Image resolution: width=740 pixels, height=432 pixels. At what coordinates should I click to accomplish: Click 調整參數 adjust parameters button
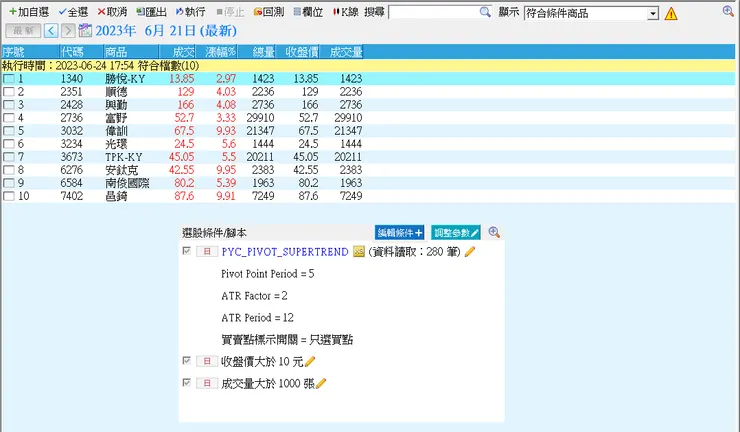[x=455, y=232]
